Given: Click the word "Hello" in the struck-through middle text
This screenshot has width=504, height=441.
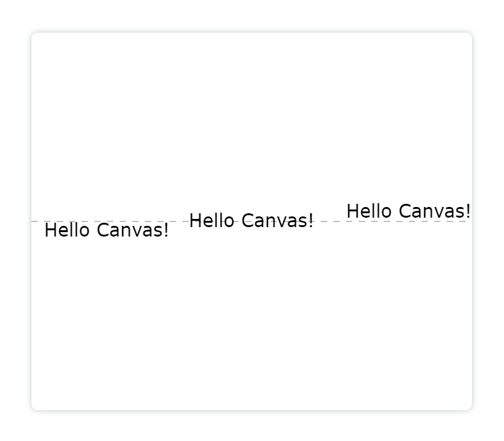Looking at the screenshot, I should pyautogui.click(x=212, y=220).
